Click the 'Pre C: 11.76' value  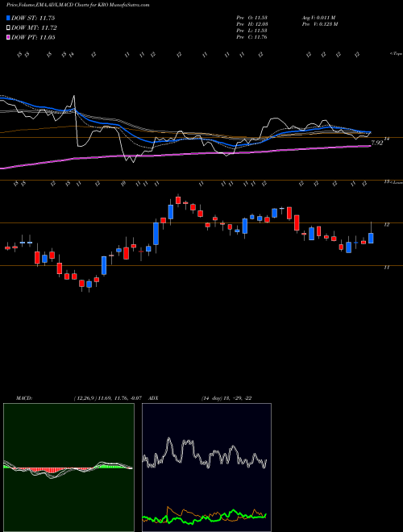(252, 37)
